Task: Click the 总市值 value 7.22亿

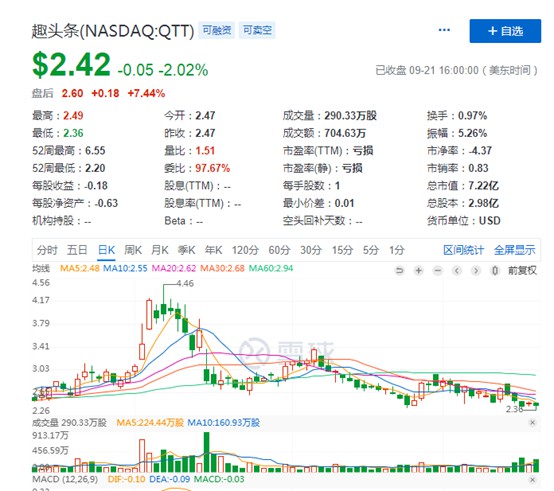Action: point(483,186)
